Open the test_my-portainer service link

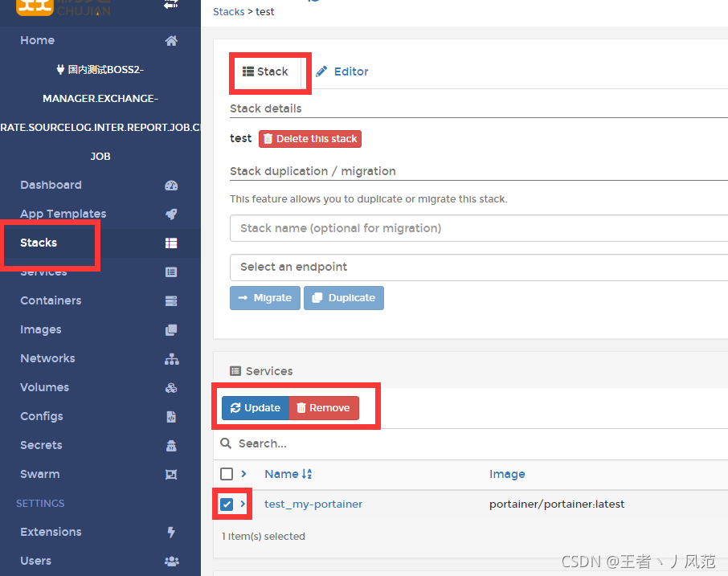coord(313,504)
